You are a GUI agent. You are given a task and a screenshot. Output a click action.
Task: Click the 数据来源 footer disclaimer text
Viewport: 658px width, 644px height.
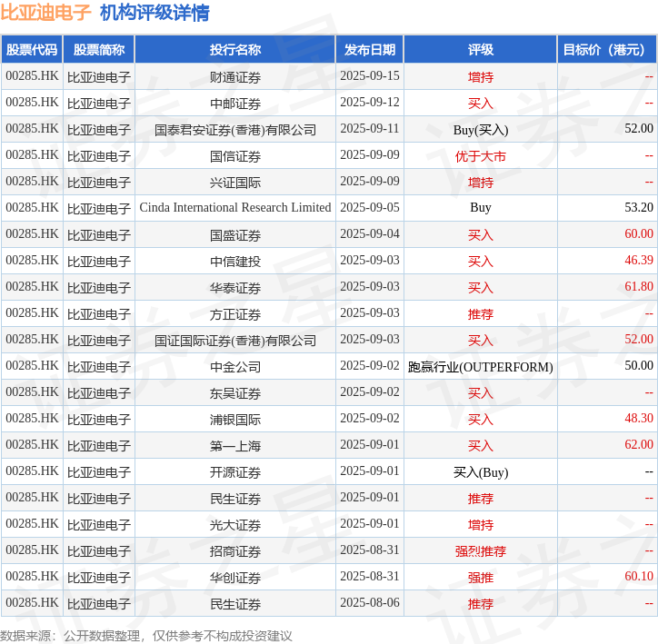pos(146,636)
